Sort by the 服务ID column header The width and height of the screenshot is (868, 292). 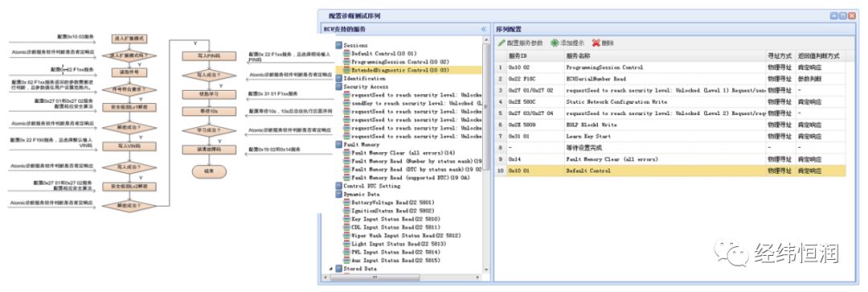tap(534, 56)
